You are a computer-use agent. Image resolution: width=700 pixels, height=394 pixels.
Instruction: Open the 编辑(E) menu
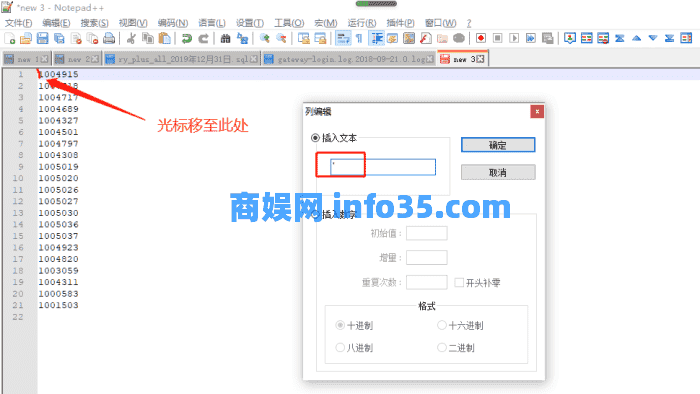(x=56, y=23)
